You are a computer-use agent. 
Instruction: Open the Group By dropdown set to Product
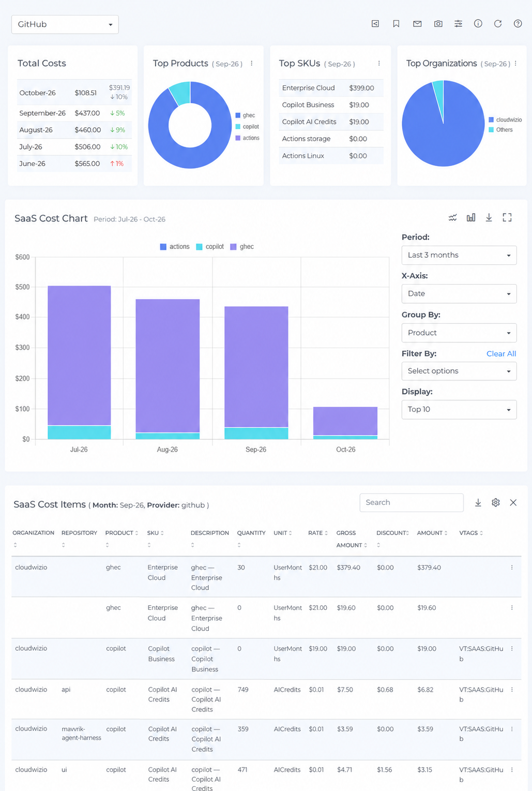click(x=459, y=333)
